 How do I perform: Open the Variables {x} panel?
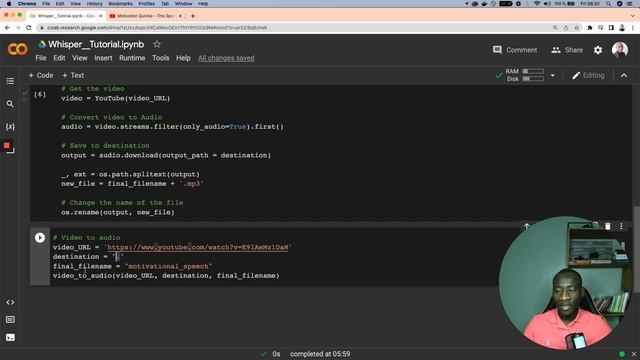tap(10, 127)
